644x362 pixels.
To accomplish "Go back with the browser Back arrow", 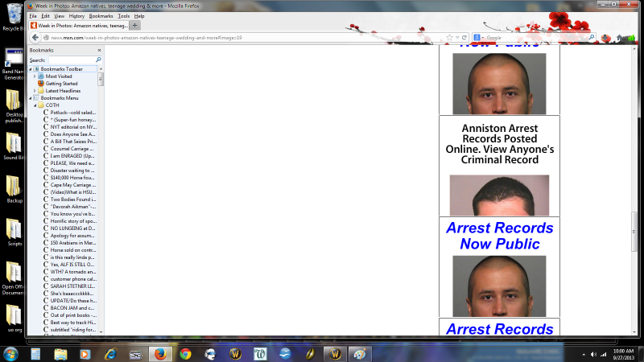I will [x=35, y=37].
